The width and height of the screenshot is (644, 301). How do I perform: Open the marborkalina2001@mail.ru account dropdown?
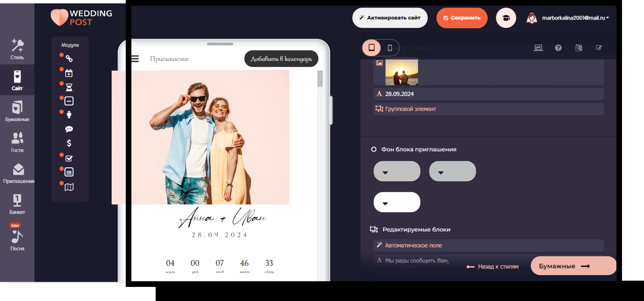tap(575, 18)
